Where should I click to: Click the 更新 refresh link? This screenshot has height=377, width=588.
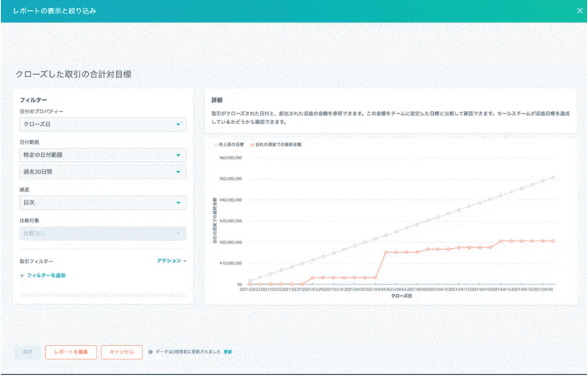click(228, 352)
